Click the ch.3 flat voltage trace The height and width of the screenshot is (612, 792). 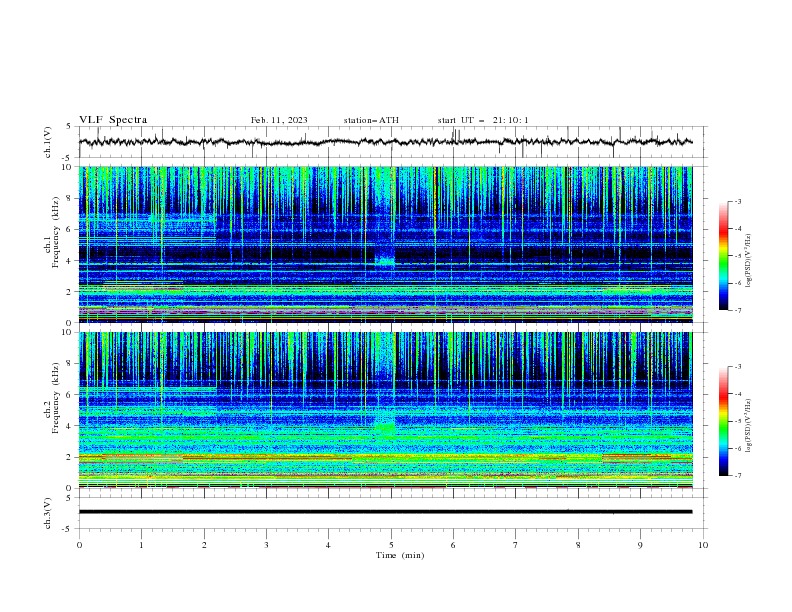point(385,512)
